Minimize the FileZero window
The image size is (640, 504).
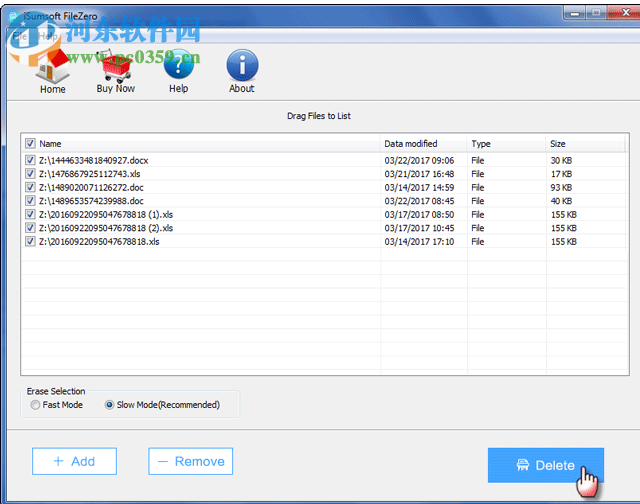click(x=575, y=13)
